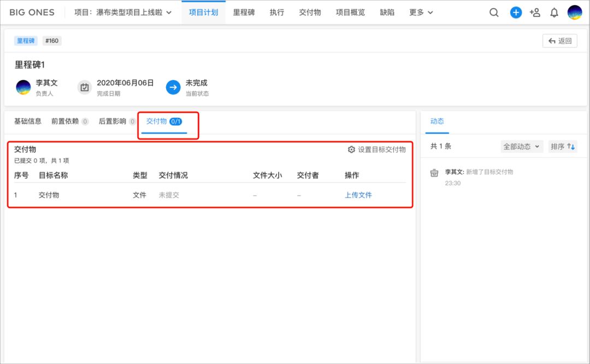Click 交付物 target name in row 1
Screen dimensions: 590x364
coord(49,195)
